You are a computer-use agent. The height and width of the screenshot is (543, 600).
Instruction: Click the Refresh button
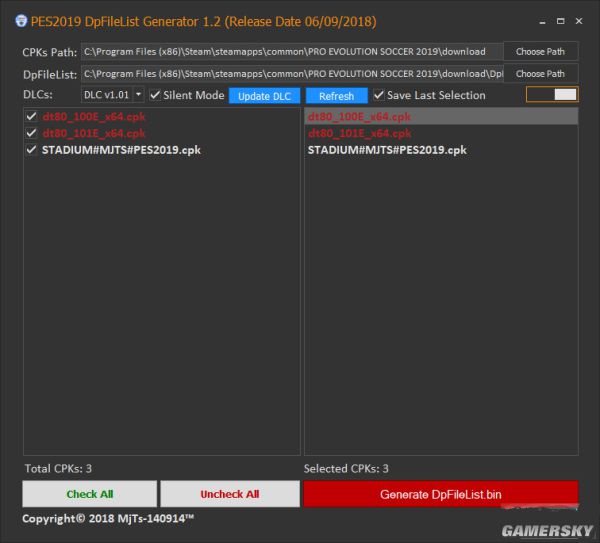pos(336,96)
